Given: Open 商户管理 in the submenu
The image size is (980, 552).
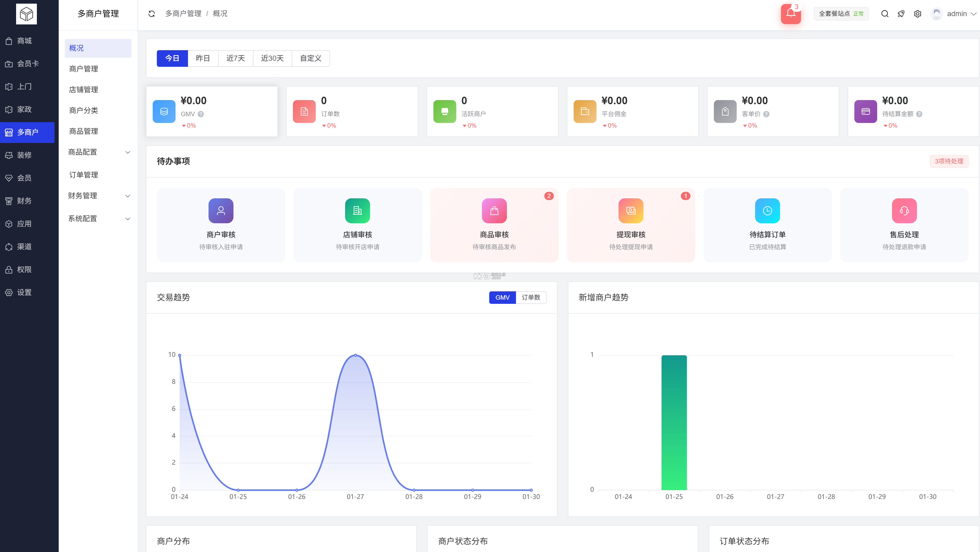Looking at the screenshot, I should pyautogui.click(x=98, y=69).
